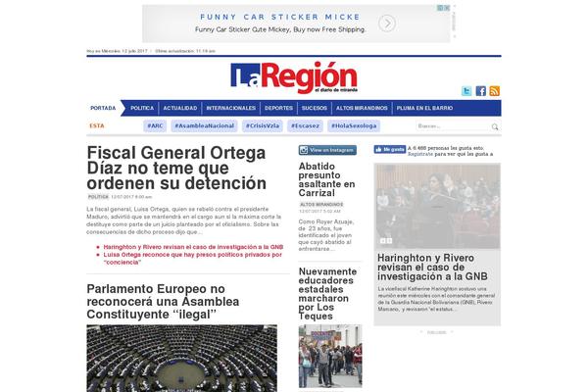The image size is (588, 392).
Task: Focus the Buscar search input field
Action: (452, 126)
